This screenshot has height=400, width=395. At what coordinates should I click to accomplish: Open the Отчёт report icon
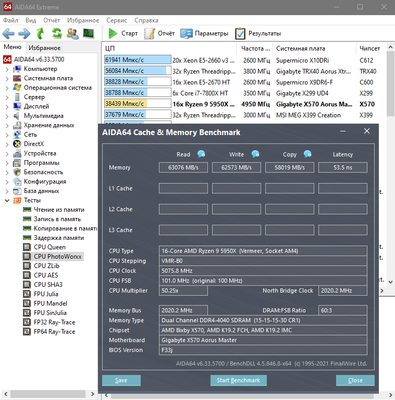[150, 33]
